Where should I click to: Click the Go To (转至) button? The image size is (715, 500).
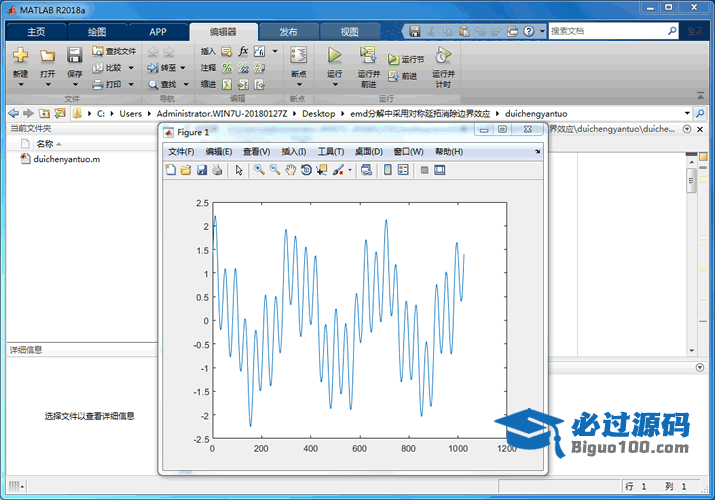pyautogui.click(x=162, y=68)
